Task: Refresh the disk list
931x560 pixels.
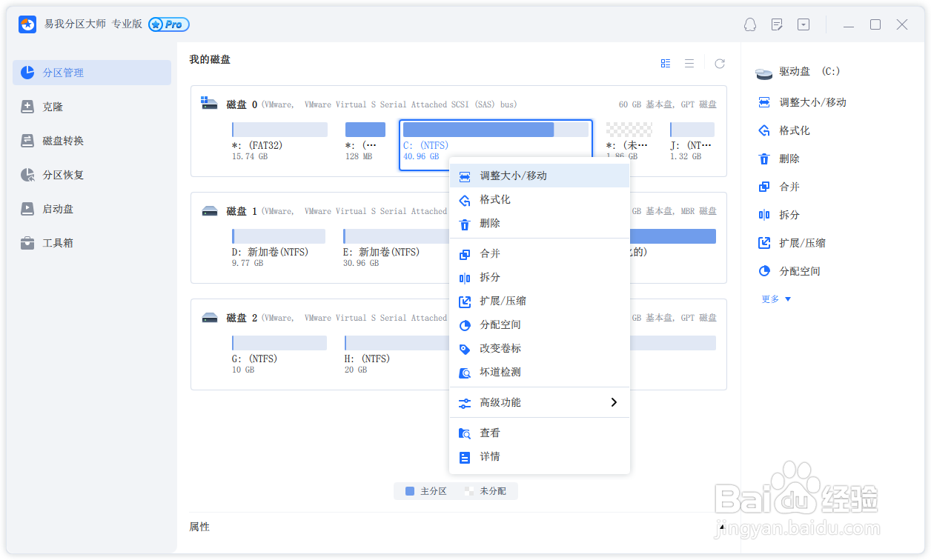Action: click(x=719, y=63)
